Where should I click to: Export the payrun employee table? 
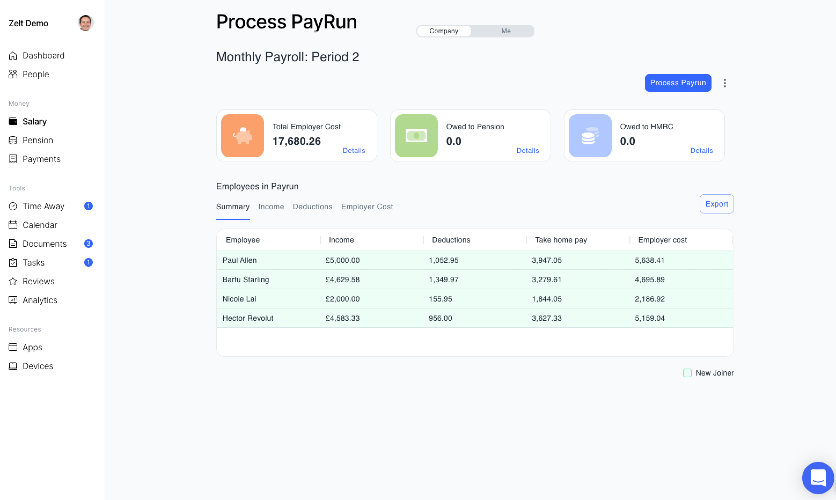716,204
